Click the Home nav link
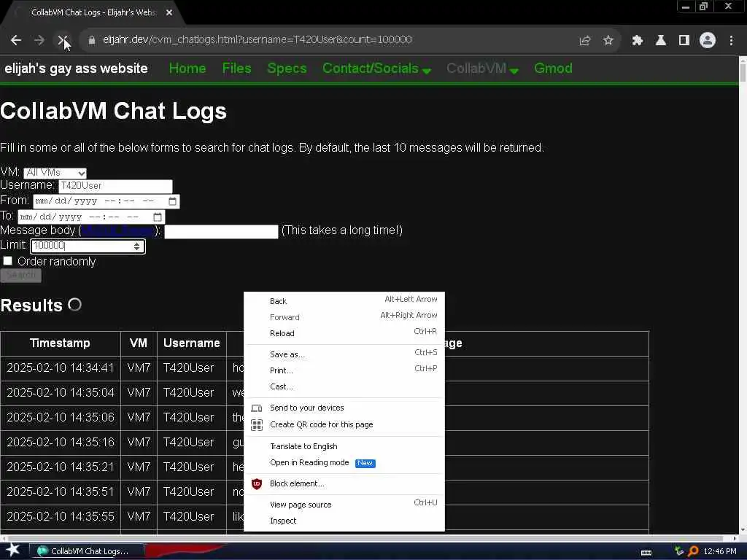 pos(187,69)
